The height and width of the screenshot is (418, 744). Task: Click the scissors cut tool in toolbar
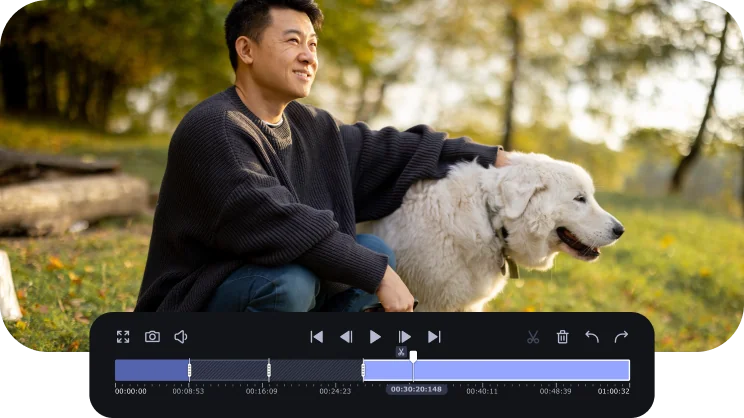[533, 337]
